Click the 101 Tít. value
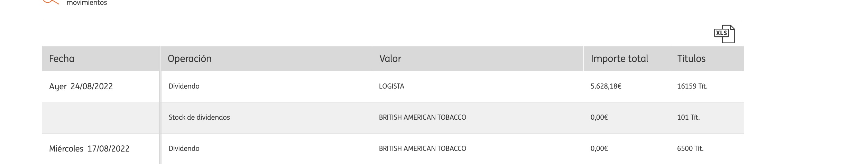This screenshot has height=164, width=868. pos(688,117)
